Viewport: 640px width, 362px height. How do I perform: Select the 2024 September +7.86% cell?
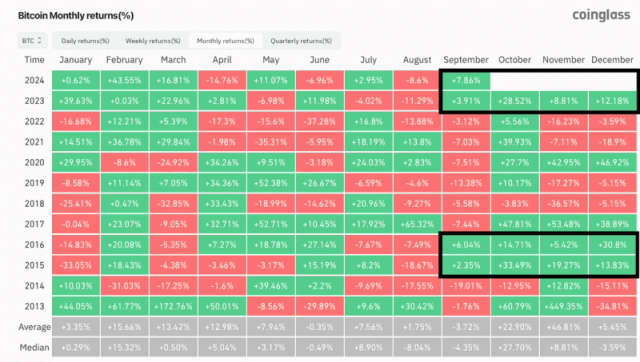pyautogui.click(x=466, y=80)
